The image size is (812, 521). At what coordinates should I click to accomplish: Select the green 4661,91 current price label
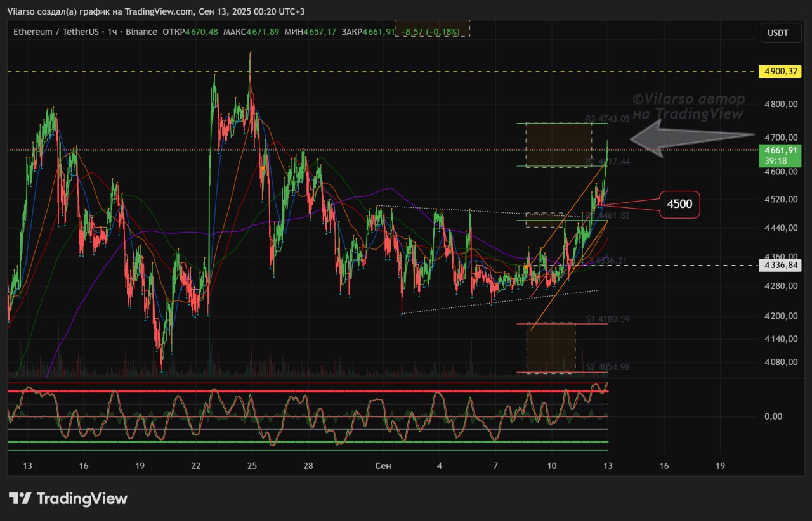pyautogui.click(x=780, y=150)
